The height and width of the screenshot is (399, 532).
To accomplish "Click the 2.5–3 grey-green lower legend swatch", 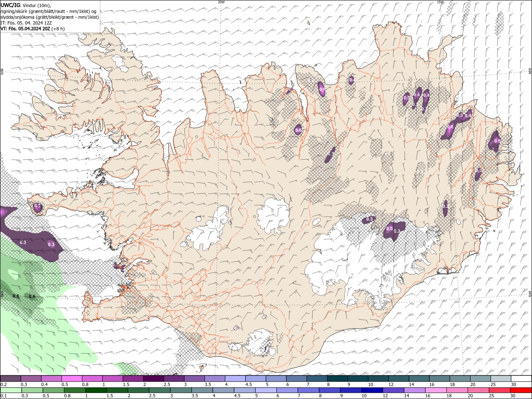I will point(160,390).
